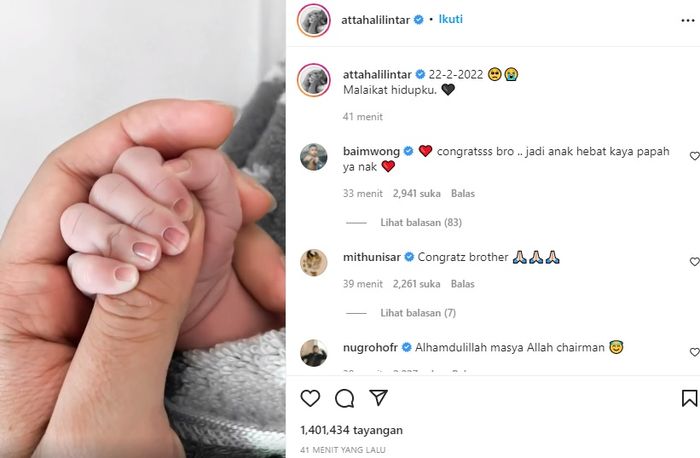The height and width of the screenshot is (458, 700).
Task: Open attahalilintar username in header
Action: tap(375, 20)
